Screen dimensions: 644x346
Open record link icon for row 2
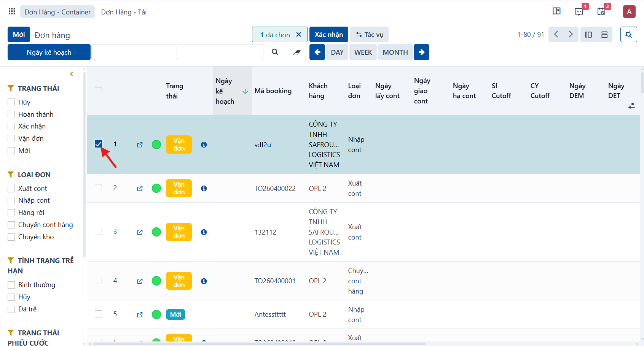[x=140, y=188]
